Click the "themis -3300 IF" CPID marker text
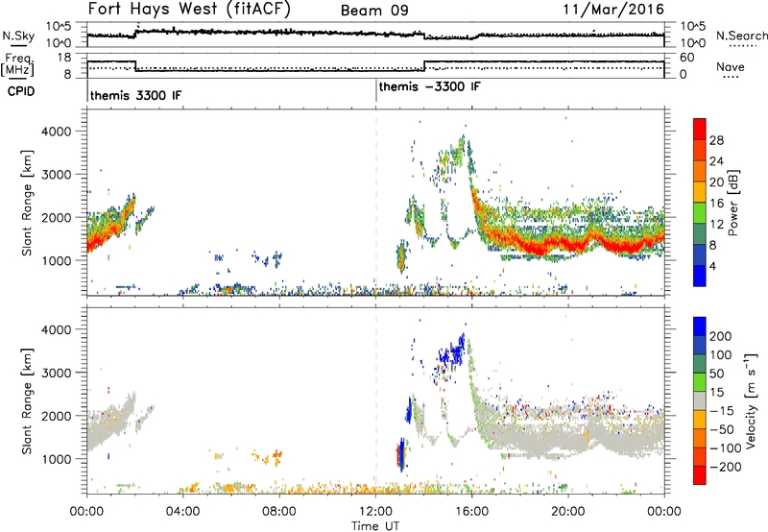This screenshot has width=768, height=532. click(x=429, y=86)
